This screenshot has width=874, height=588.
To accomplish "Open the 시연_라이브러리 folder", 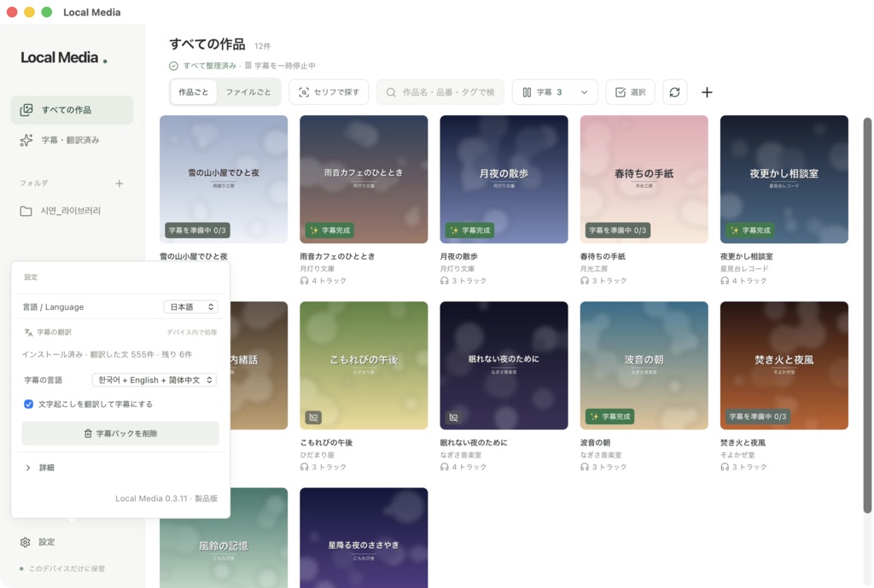I will pos(72,211).
